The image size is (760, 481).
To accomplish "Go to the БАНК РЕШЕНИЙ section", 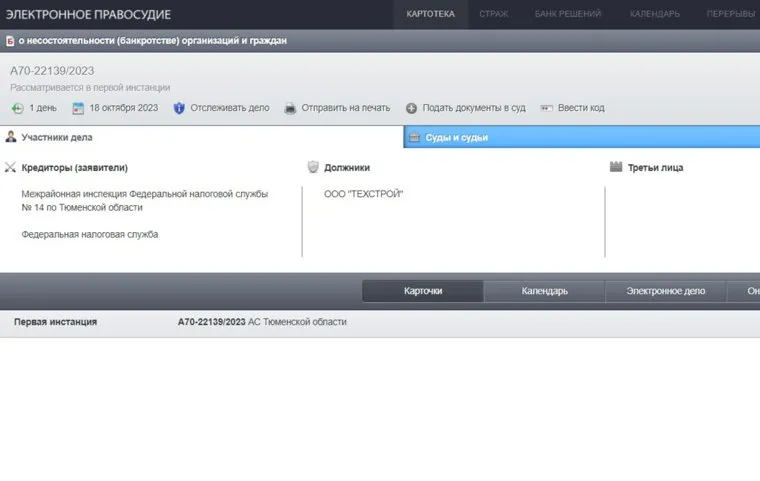I will point(567,14).
